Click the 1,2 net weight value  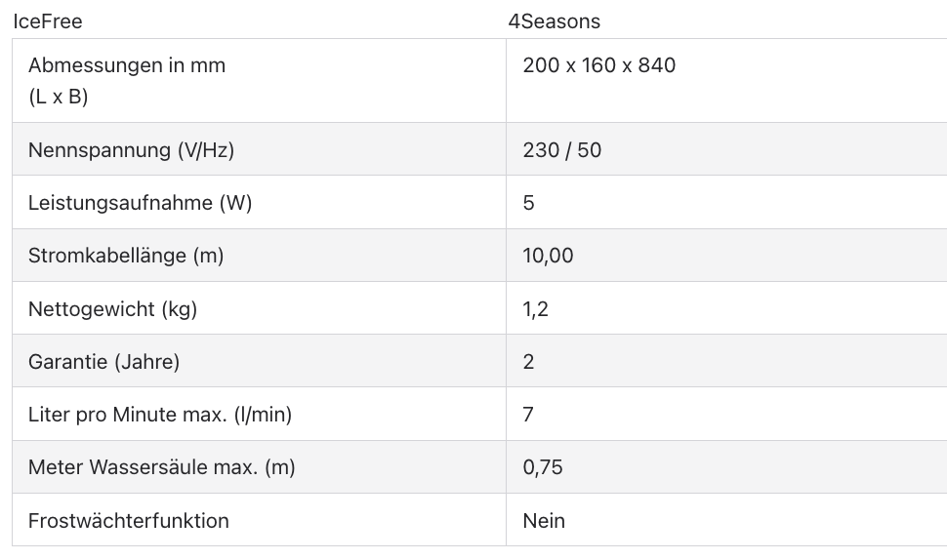tap(536, 309)
